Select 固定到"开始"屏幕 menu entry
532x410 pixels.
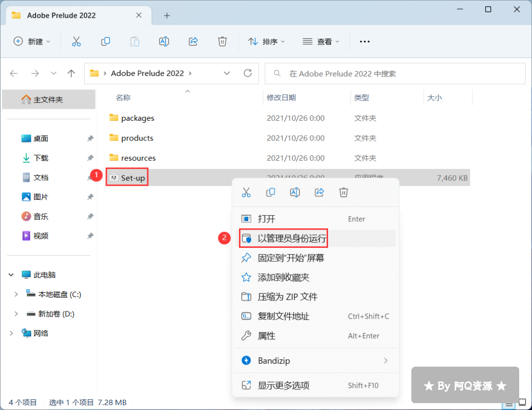pyautogui.click(x=316, y=258)
